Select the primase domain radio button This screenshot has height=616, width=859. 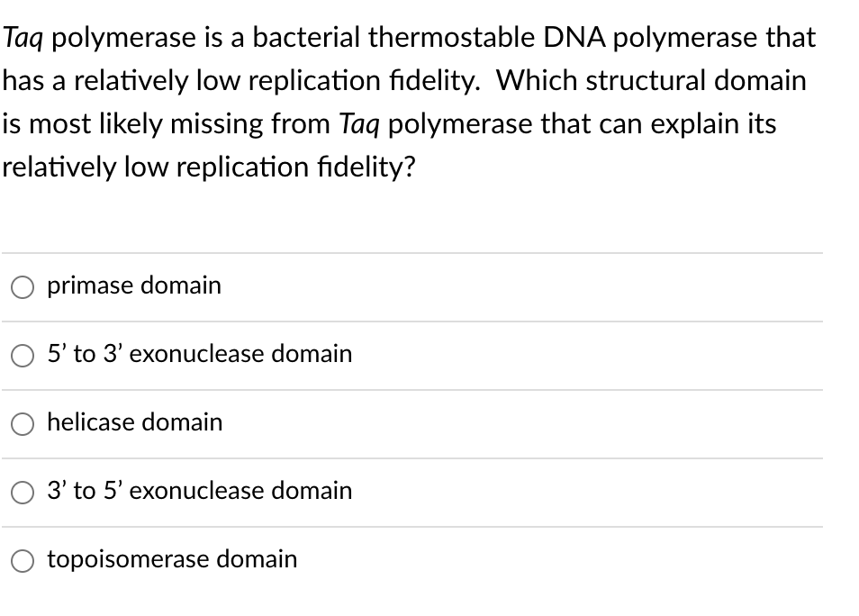22,286
